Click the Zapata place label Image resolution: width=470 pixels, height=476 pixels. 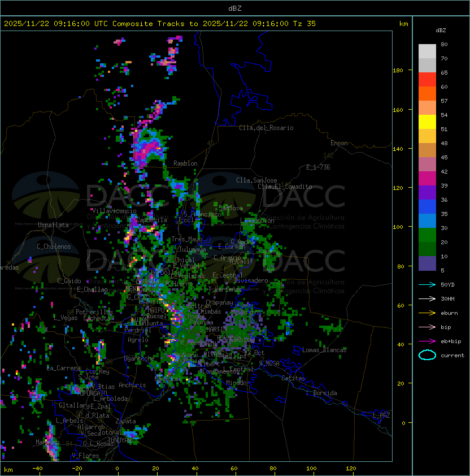point(125,421)
